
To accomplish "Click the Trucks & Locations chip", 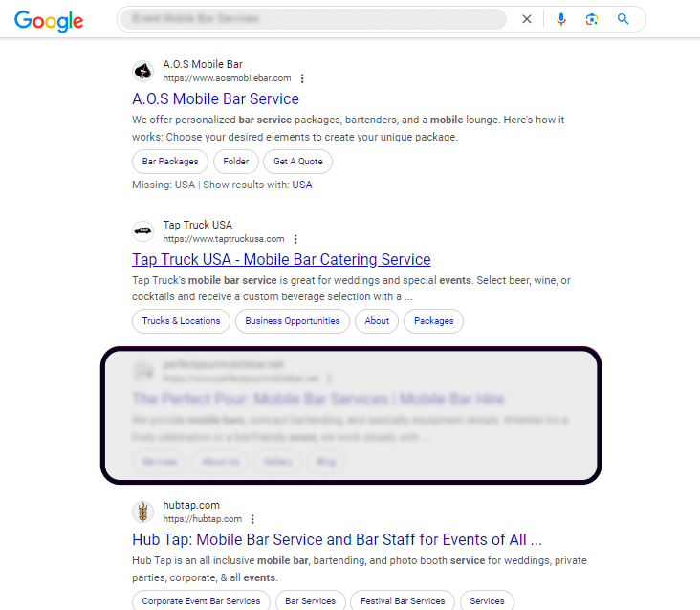I will click(181, 321).
